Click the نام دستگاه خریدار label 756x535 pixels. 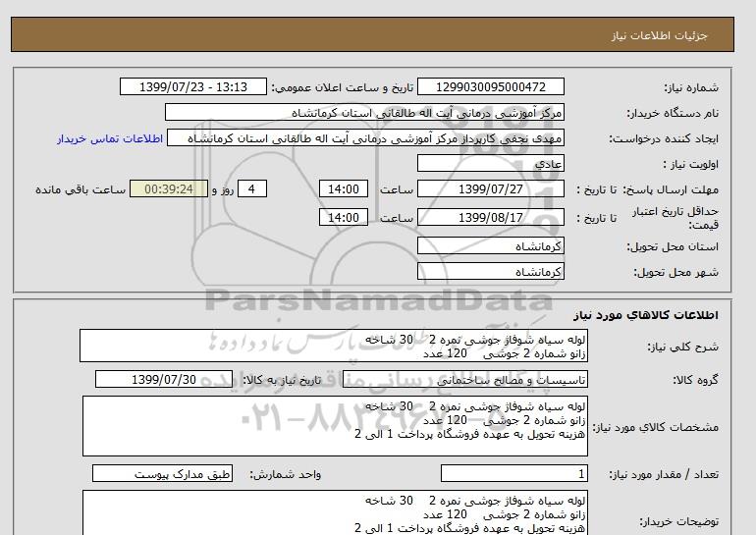click(673, 113)
